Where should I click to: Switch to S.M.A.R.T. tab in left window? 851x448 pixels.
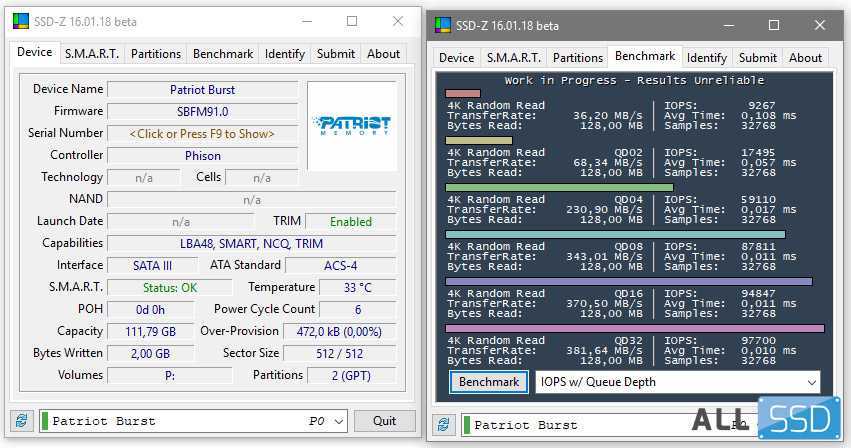click(x=92, y=54)
